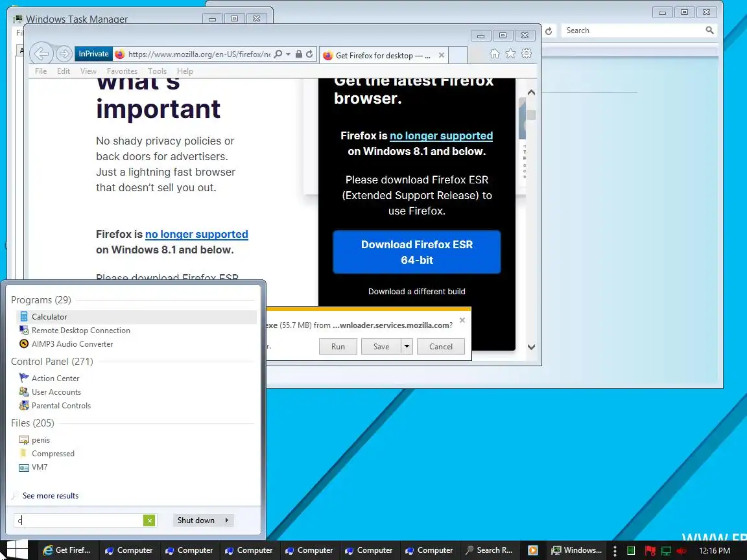Open AIMP3 Audio Converter result
The width and height of the screenshot is (747, 560).
coord(136,344)
